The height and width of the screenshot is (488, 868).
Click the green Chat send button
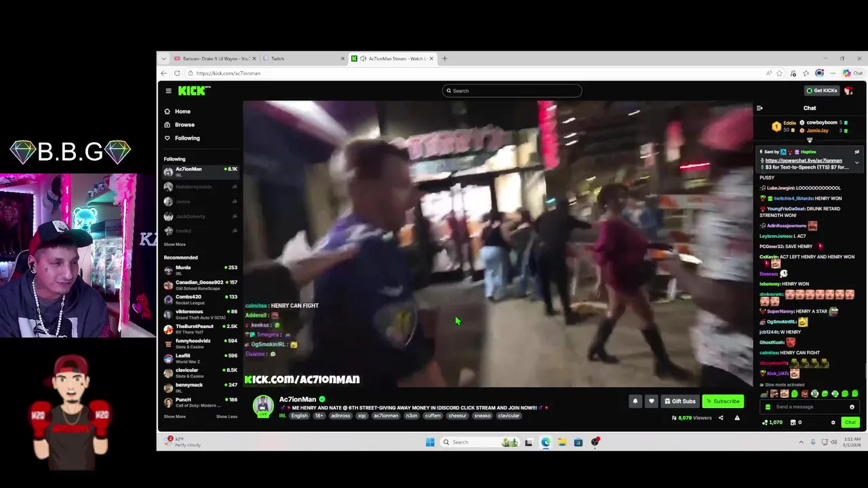850,422
